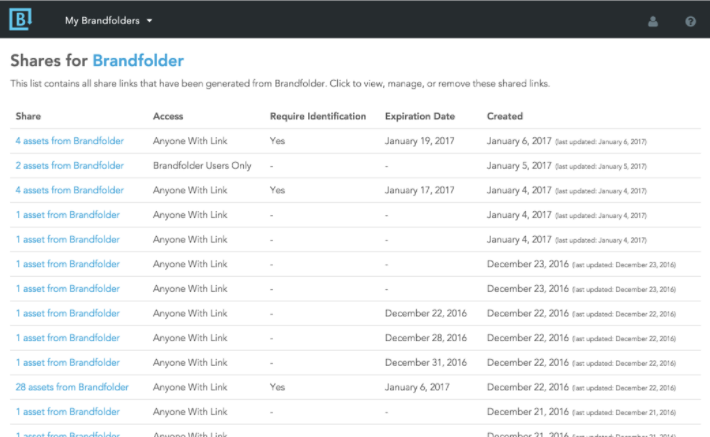Open 1 asset share expiring December 28, 2016

click(67, 338)
